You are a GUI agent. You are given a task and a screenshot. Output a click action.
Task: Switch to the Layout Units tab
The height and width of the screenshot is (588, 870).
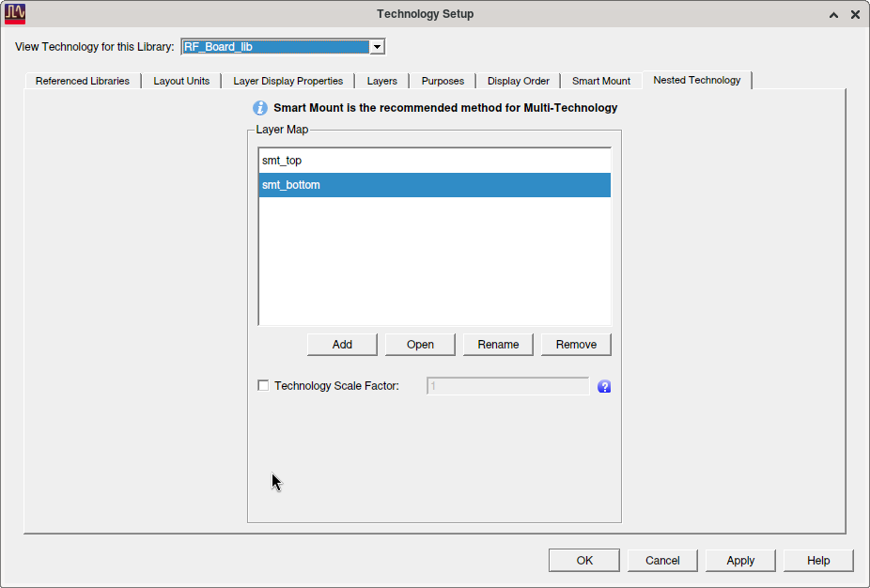pos(181,81)
